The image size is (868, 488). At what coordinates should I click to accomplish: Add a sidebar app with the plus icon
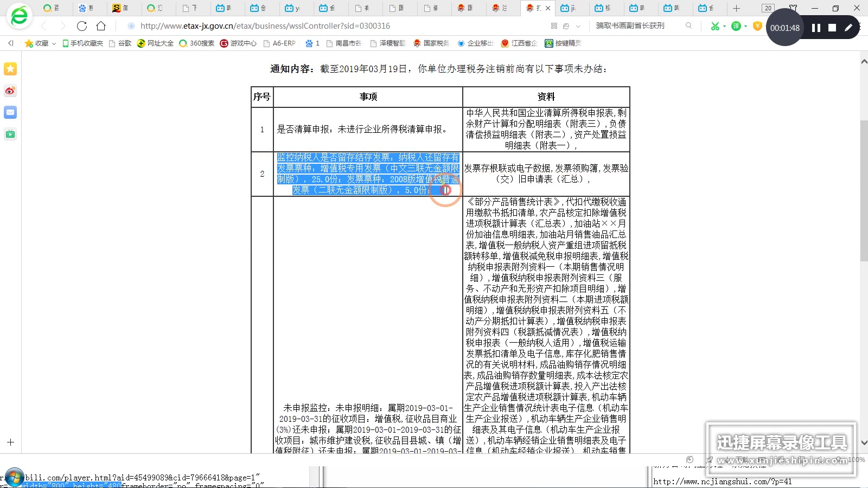(10, 442)
